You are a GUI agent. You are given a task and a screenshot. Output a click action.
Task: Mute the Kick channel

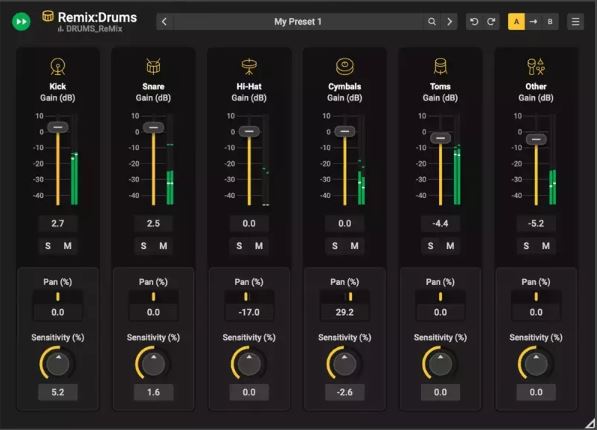tap(67, 246)
